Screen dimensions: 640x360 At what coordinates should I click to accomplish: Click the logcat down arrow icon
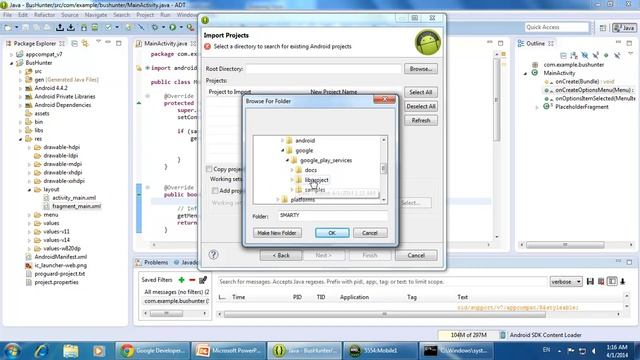[x=623, y=282]
